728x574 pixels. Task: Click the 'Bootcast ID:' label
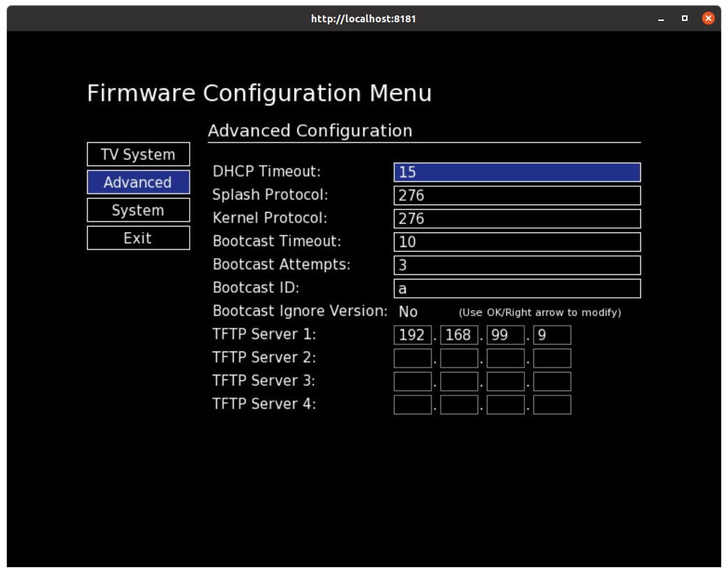(256, 287)
